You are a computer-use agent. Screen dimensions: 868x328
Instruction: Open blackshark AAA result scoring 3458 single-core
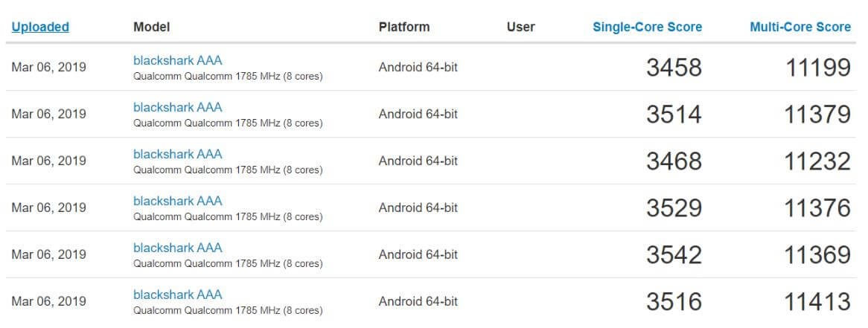pos(178,60)
